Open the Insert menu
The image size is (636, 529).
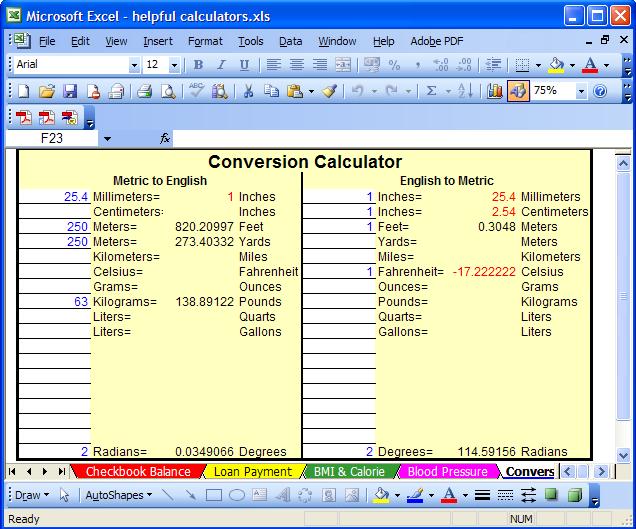pos(158,41)
